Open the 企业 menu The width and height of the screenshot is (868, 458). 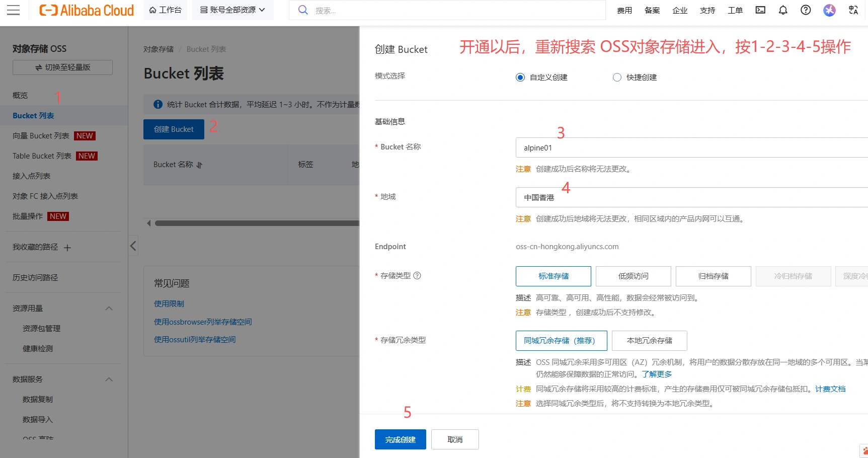coord(680,10)
